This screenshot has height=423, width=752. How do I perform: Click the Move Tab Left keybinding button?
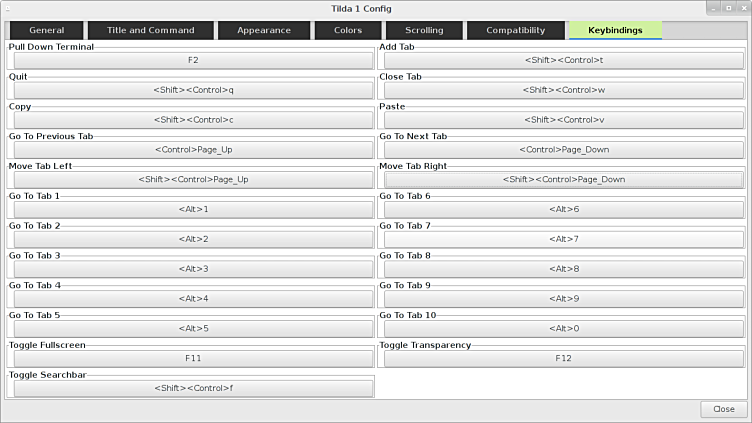coord(193,180)
